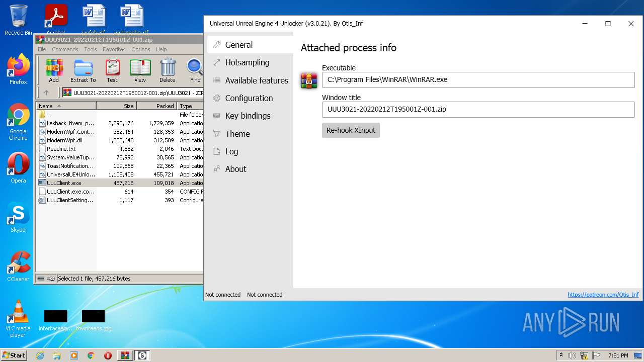The image size is (644, 362).
Task: Open the patreon.com/Otis_Inf link
Action: [x=603, y=295]
